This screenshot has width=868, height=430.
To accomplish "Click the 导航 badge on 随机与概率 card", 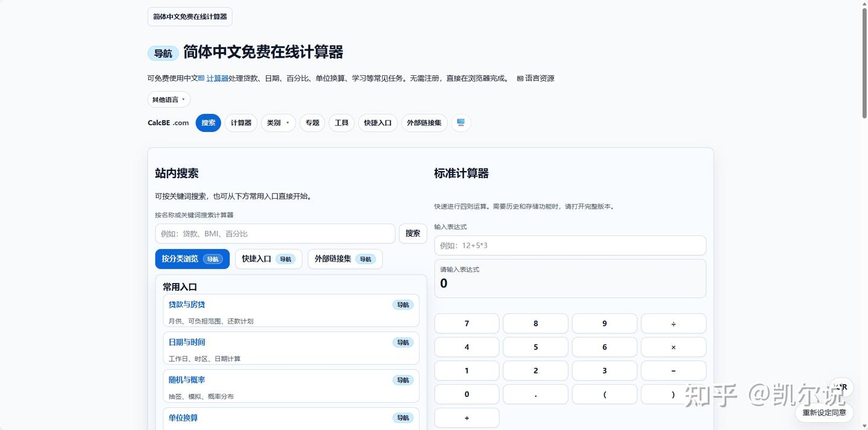I will click(x=403, y=380).
